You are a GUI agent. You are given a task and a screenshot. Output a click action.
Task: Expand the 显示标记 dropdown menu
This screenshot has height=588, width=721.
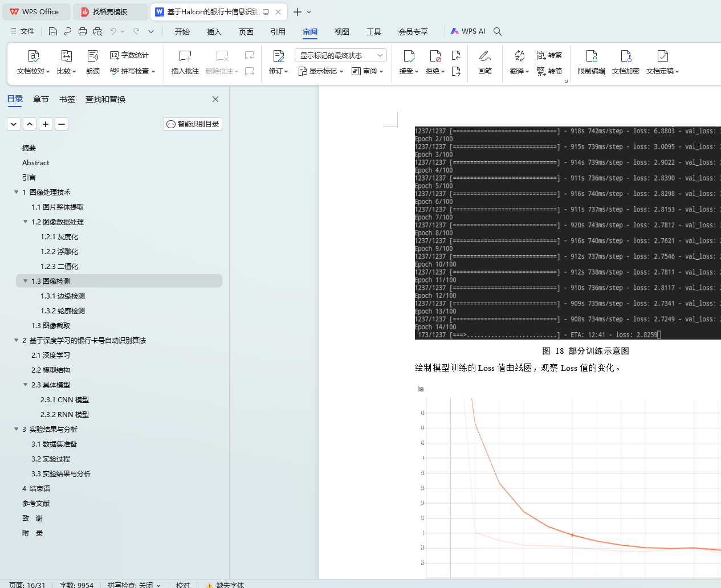tap(321, 71)
